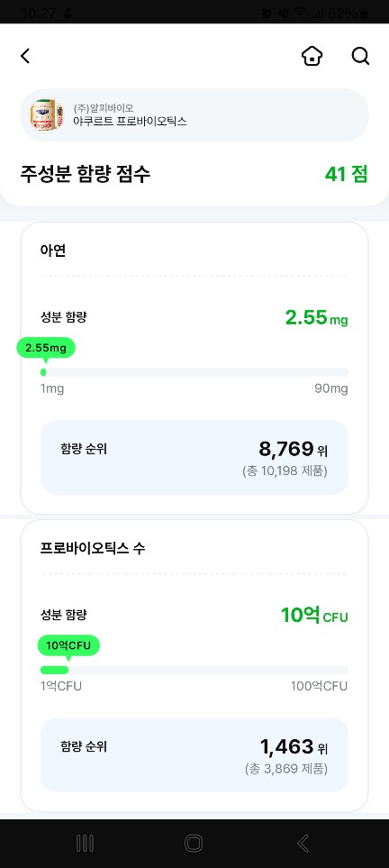
Task: Select the 프로바이오틱스 수 card heading
Action: pos(93,549)
